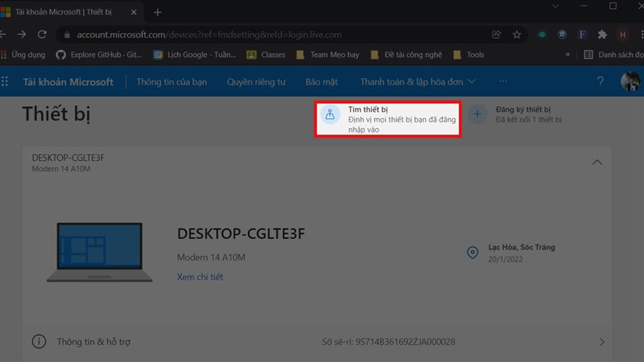Expand support row right chevron
The image size is (644, 362).
click(x=601, y=342)
